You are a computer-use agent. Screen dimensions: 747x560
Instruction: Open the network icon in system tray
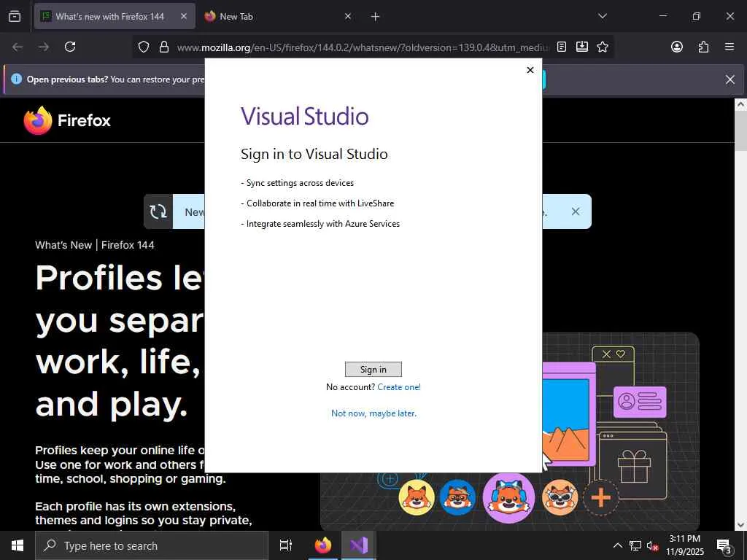point(635,545)
